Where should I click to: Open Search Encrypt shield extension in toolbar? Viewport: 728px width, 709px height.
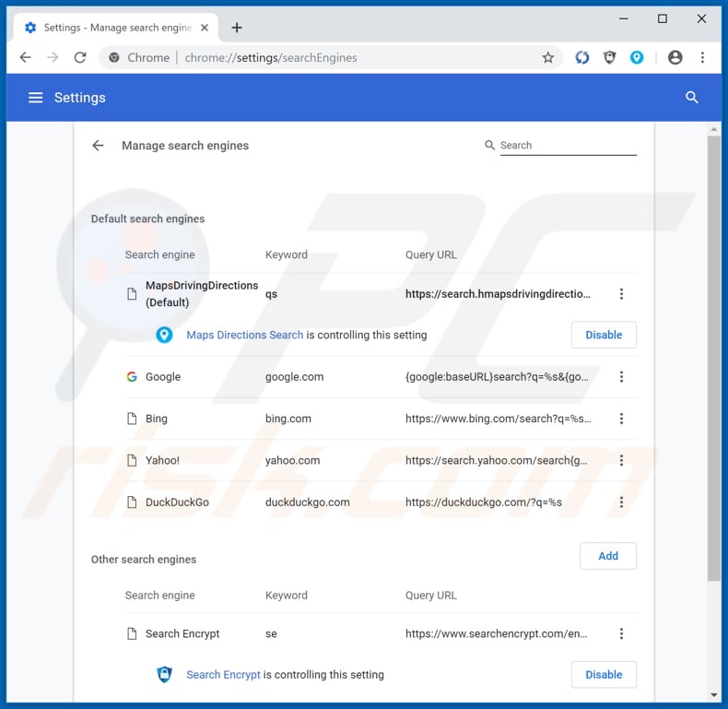click(609, 57)
